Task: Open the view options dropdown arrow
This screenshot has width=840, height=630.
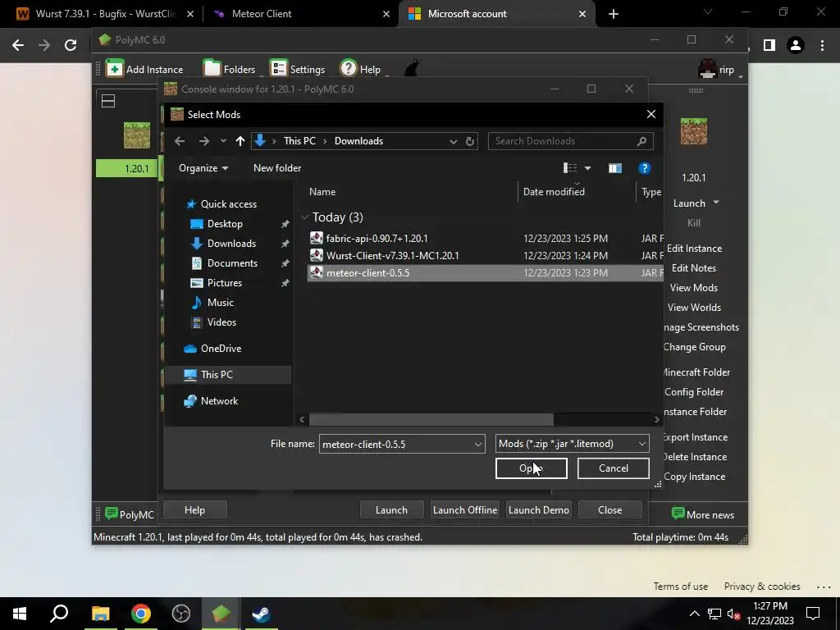Action: pos(587,168)
